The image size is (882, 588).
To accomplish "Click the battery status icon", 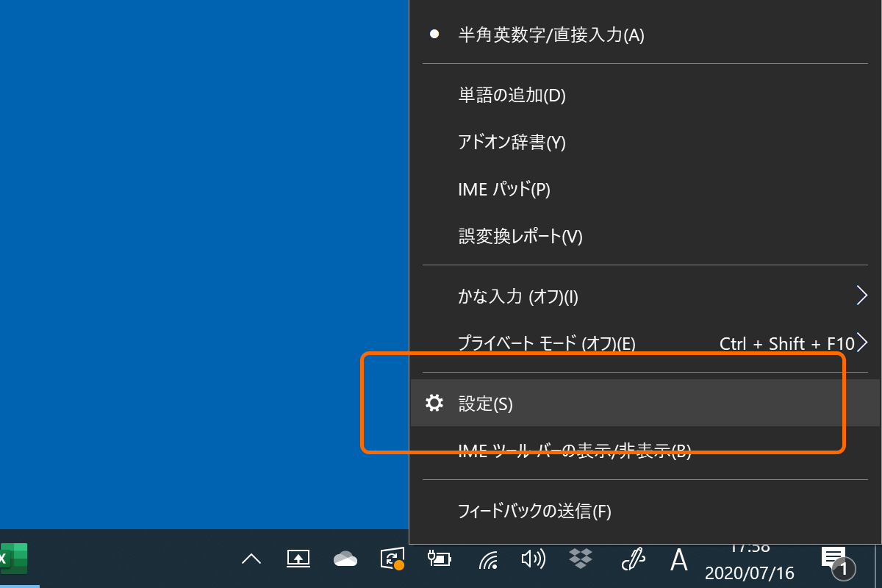I will click(x=439, y=559).
